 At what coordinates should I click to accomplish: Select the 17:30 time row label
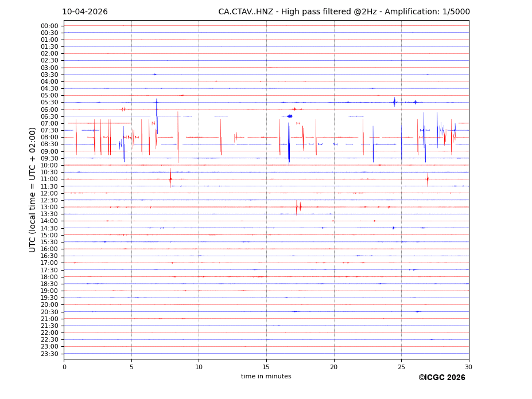tap(49, 270)
